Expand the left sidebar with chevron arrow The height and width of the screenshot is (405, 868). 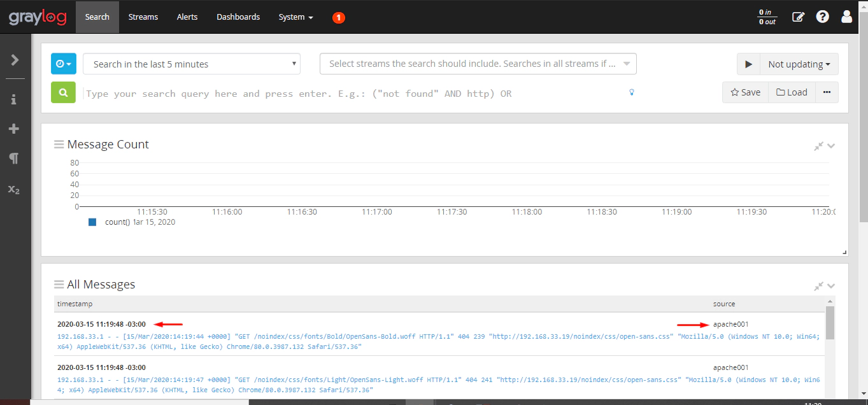(15, 60)
